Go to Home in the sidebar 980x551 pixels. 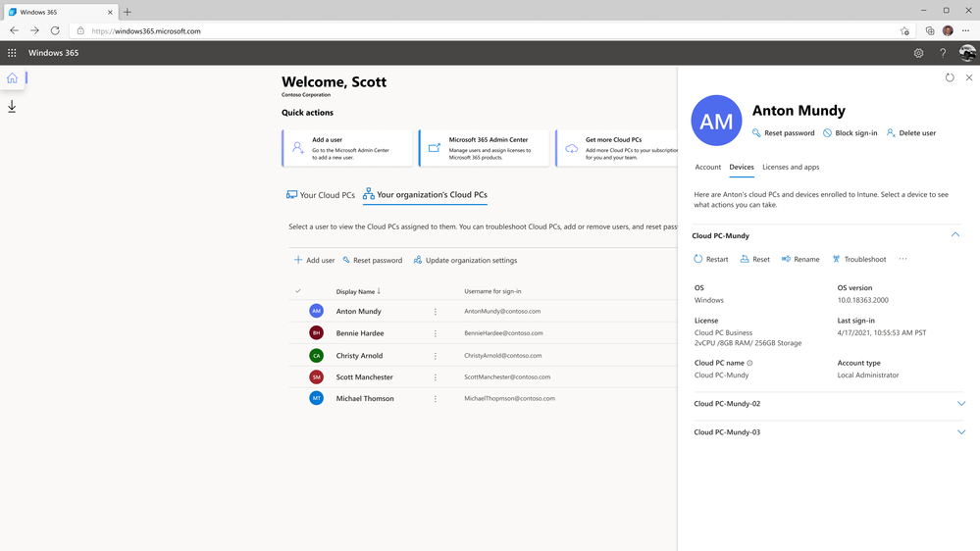pos(12,78)
